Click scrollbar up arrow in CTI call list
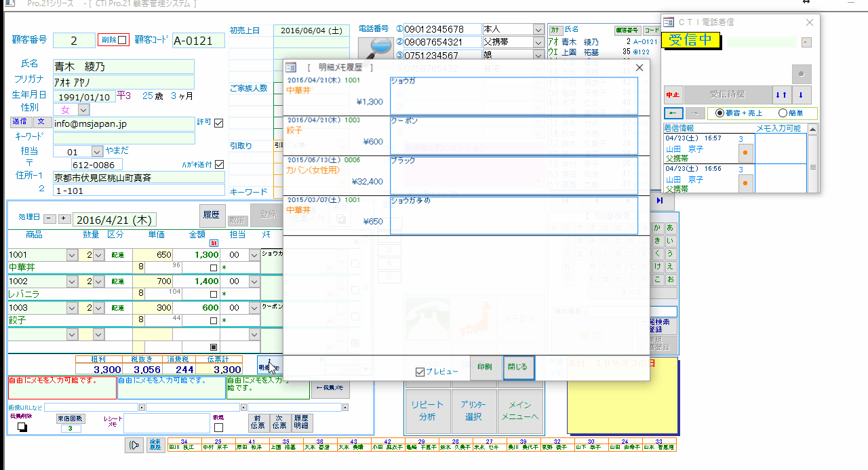This screenshot has height=470, width=868. tap(813, 129)
